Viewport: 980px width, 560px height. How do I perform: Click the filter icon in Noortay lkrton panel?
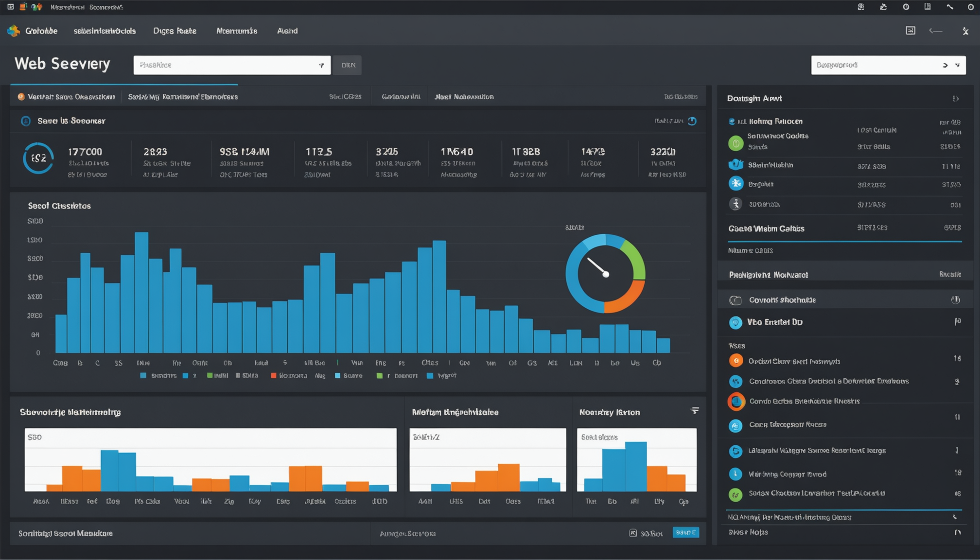tap(695, 411)
